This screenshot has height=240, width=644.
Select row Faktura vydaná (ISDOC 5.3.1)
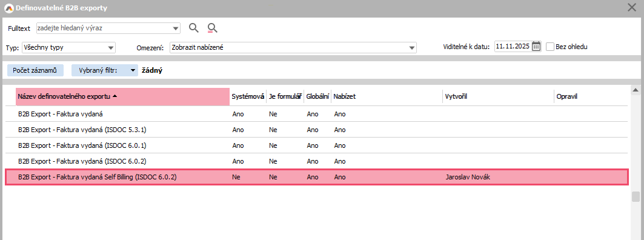tap(316, 130)
